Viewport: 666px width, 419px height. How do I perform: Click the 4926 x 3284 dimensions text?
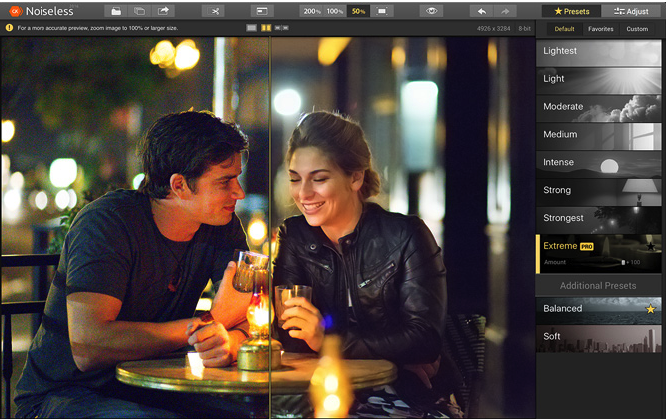pyautogui.click(x=493, y=28)
